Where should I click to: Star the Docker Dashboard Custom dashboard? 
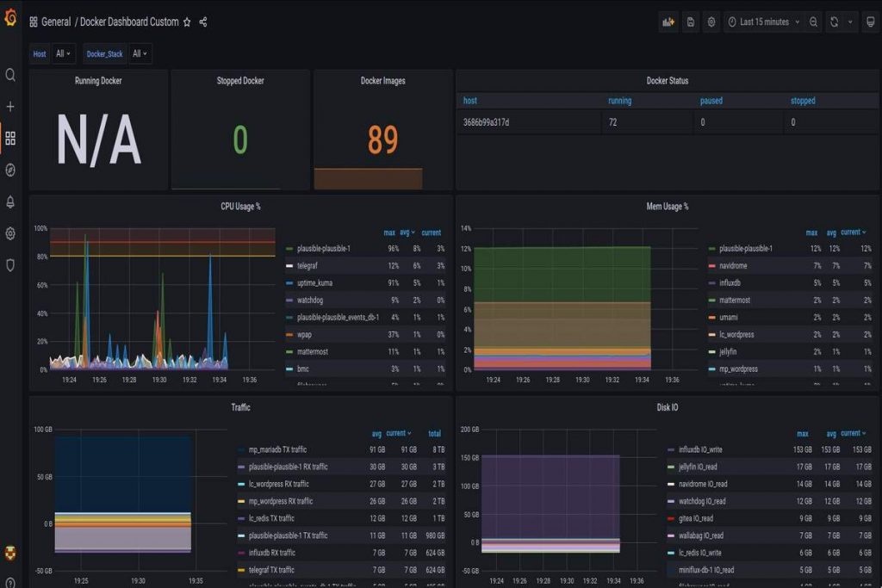(x=187, y=22)
